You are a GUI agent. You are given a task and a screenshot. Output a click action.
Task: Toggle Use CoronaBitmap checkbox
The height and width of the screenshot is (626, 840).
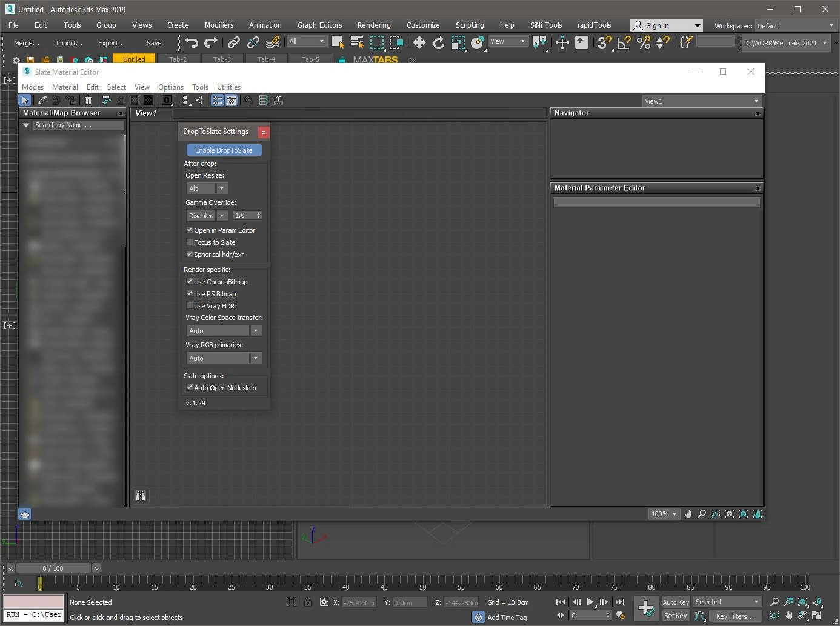(x=190, y=282)
